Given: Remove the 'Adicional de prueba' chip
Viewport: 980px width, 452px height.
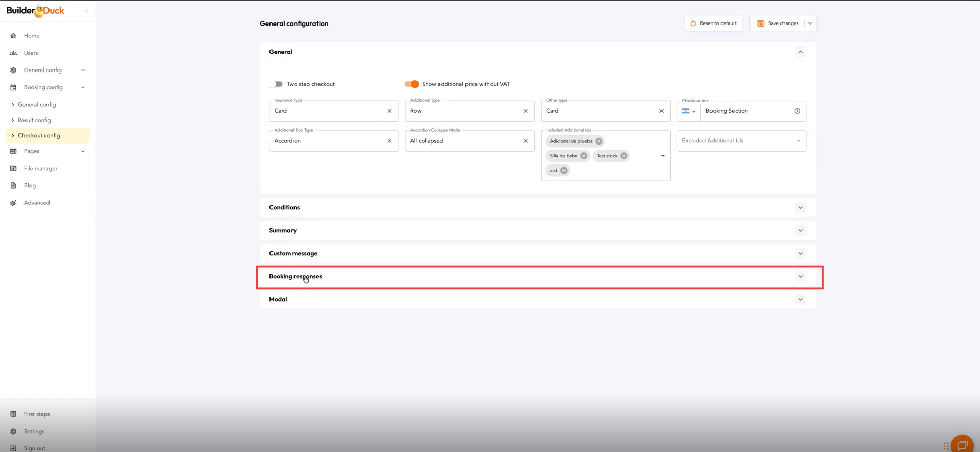Looking at the screenshot, I should (x=599, y=141).
